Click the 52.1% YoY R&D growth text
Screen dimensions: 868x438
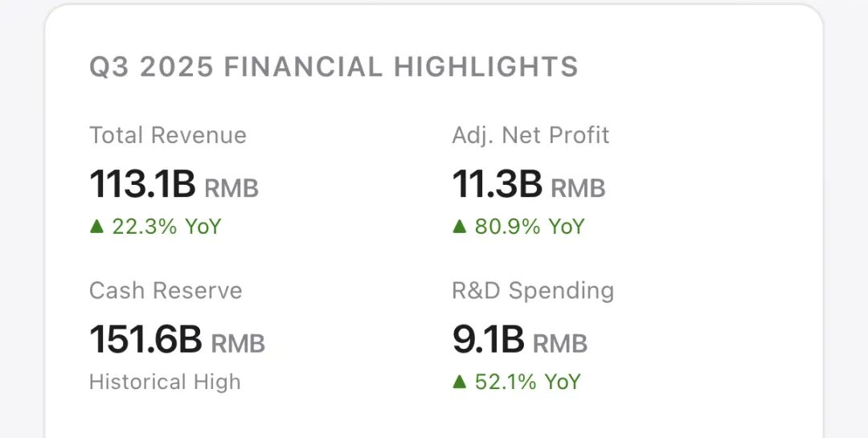[527, 382]
